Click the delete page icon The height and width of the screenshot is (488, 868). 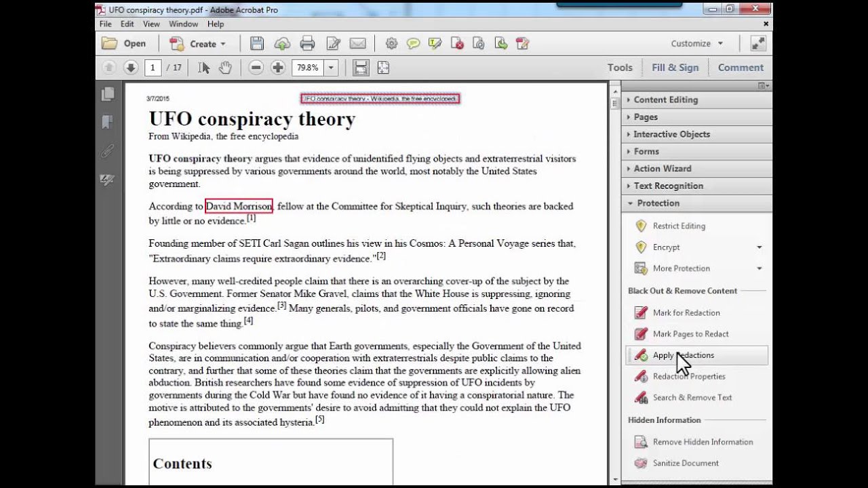(457, 43)
